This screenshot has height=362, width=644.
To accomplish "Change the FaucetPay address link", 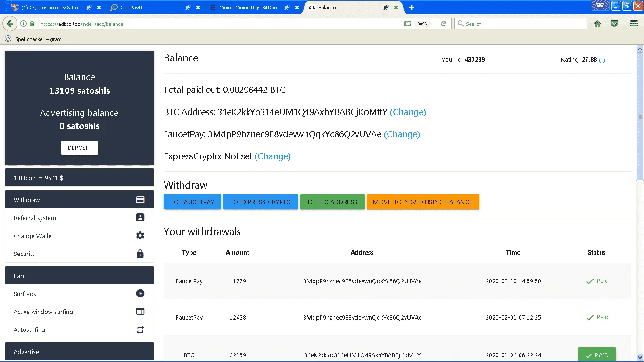I will click(402, 134).
